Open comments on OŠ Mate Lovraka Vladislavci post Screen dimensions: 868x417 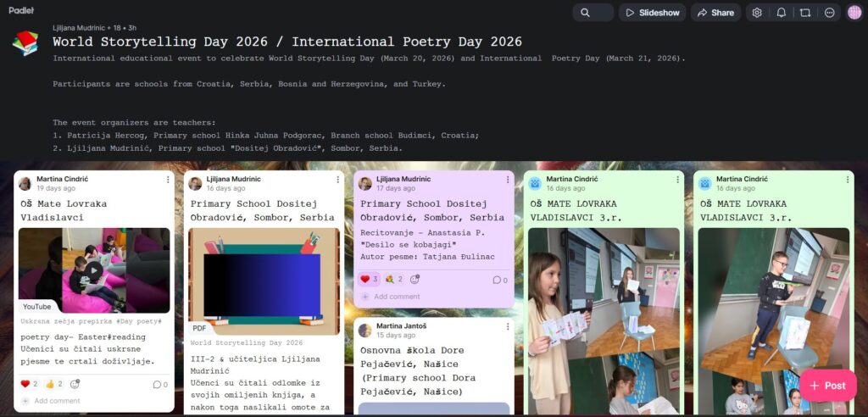[159, 384]
